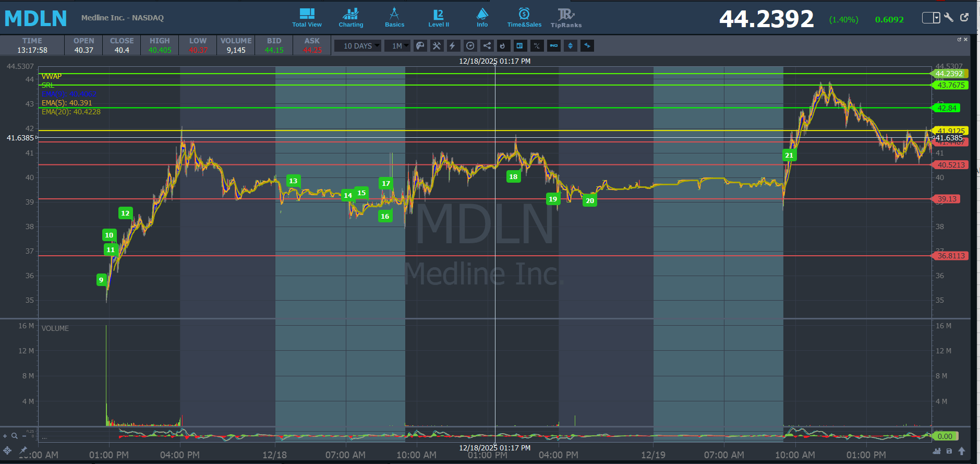Viewport: 980px width, 464px height.
Task: Click the green marker numbered 14
Action: (348, 195)
